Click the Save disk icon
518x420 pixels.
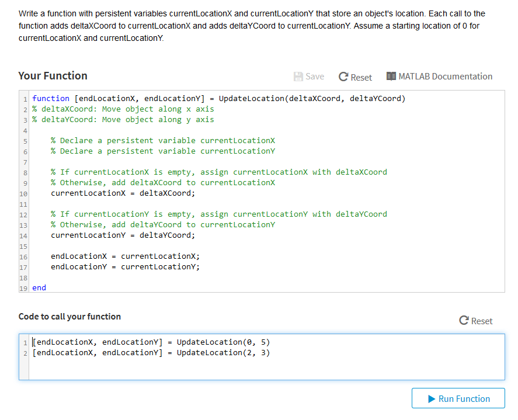click(x=298, y=76)
